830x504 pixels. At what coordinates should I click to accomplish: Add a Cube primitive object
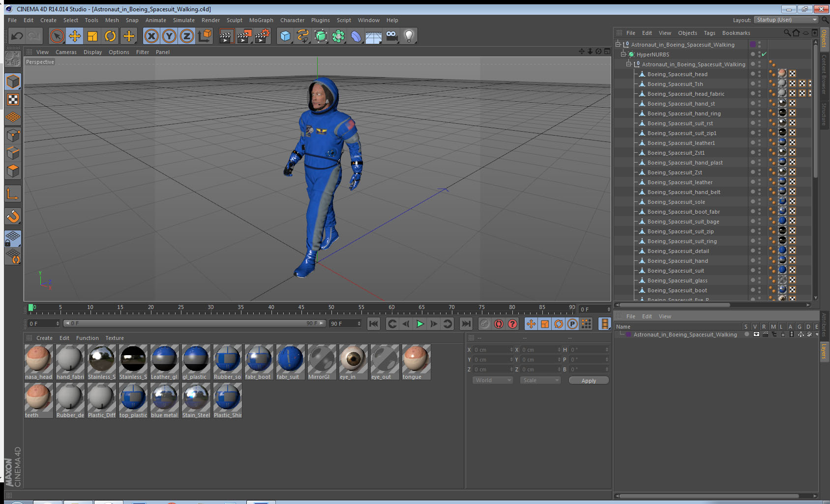[285, 36]
